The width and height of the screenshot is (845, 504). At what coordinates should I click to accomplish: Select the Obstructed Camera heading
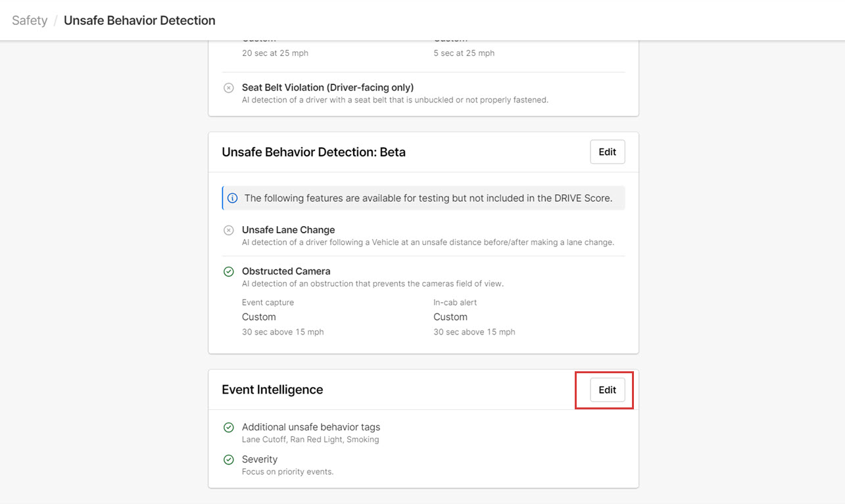click(x=286, y=271)
